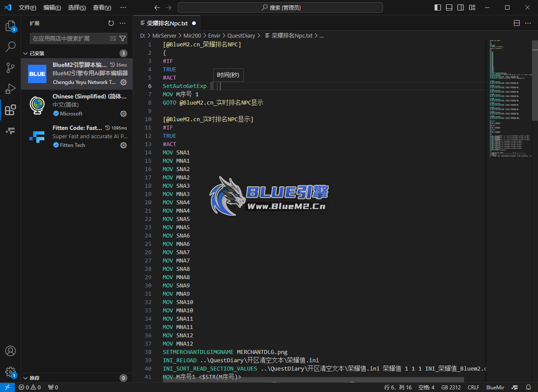Image resolution: width=538 pixels, height=392 pixels.
Task: Open extensions view more actions menu
Action: [x=123, y=23]
